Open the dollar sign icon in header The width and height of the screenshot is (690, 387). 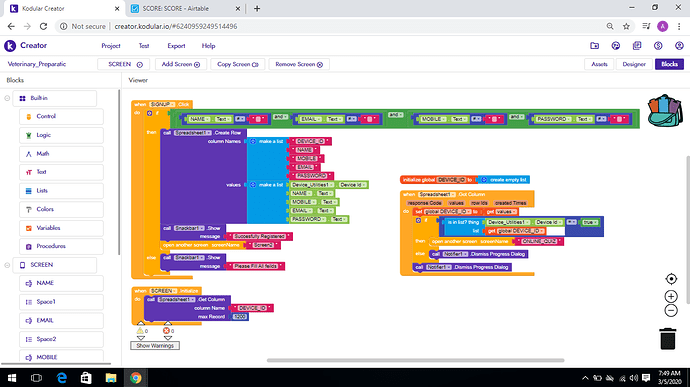(658, 46)
